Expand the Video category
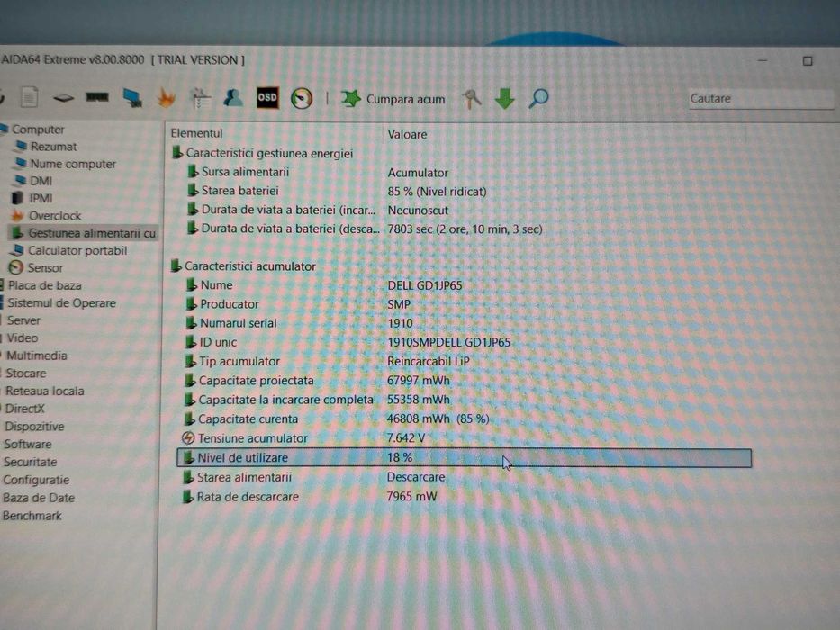 (x=21, y=338)
